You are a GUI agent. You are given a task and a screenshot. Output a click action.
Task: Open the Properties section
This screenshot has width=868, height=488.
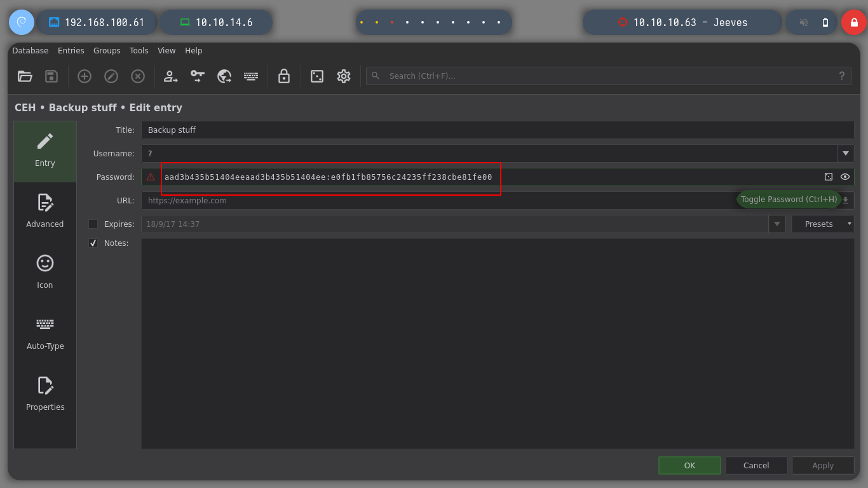tap(45, 396)
